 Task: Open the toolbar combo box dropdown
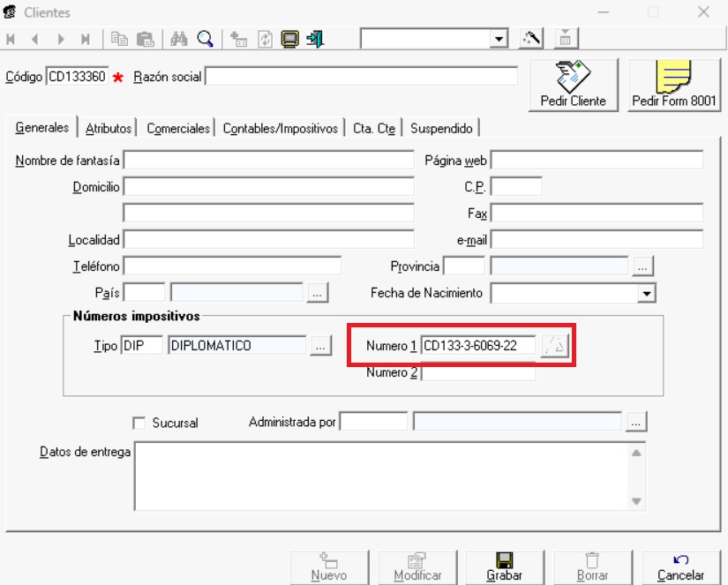(x=499, y=39)
